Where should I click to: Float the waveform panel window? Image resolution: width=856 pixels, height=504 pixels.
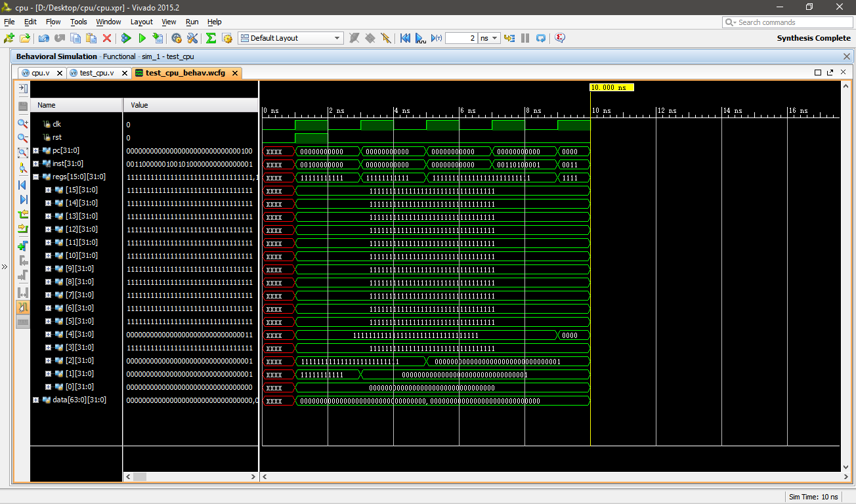[x=830, y=73]
